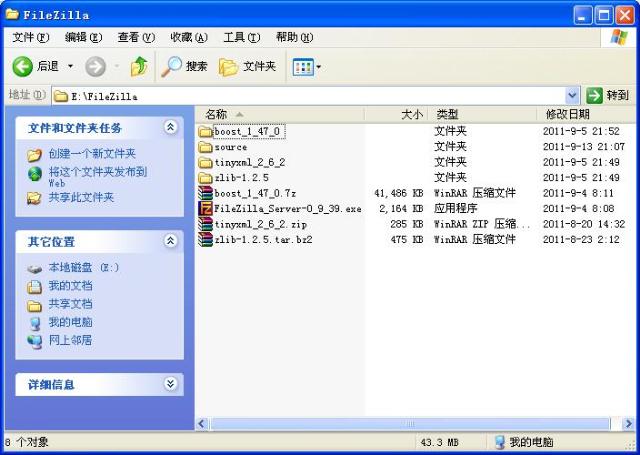This screenshot has width=640, height=455.
Task: Collapse the File and Folder Tasks (文件和文件夹任务) panel
Action: coord(170,127)
